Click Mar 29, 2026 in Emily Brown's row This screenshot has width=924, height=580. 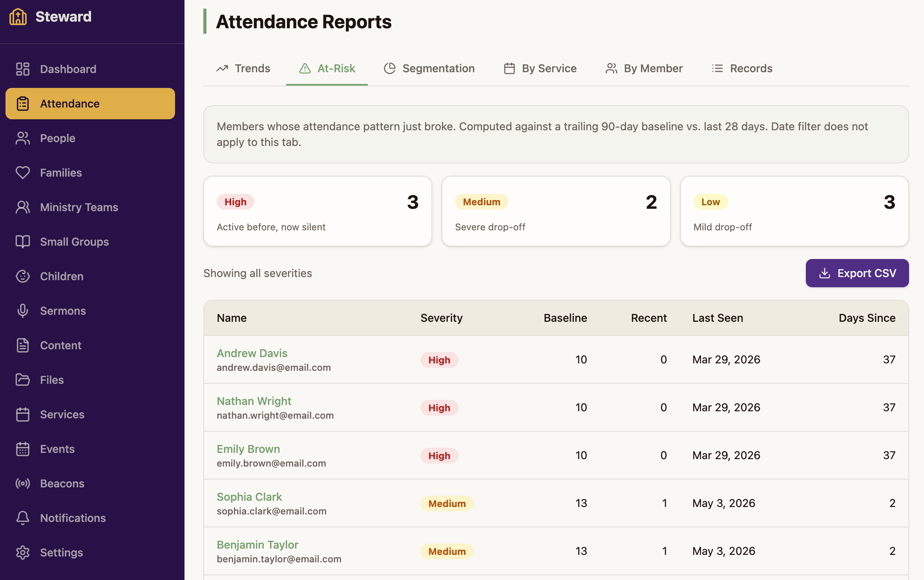pyautogui.click(x=726, y=455)
